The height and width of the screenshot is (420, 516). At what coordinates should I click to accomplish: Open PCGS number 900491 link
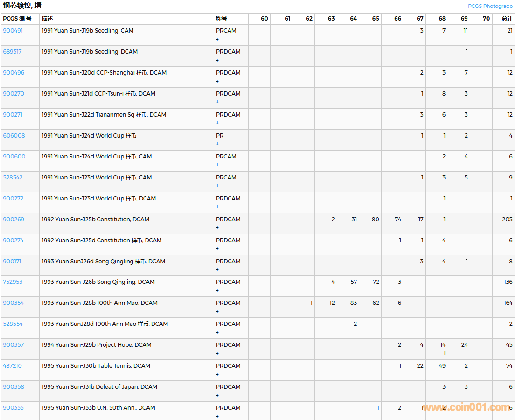pos(13,31)
